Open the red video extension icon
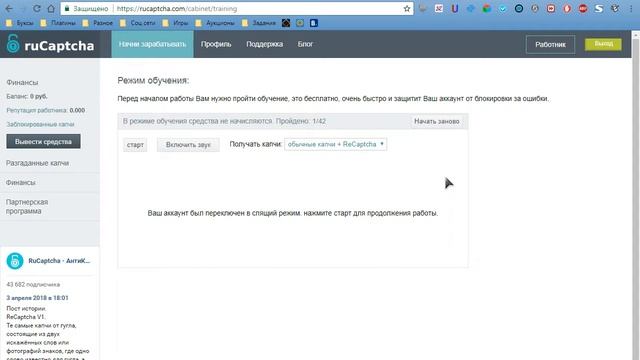The height and width of the screenshot is (360, 640). tap(551, 9)
